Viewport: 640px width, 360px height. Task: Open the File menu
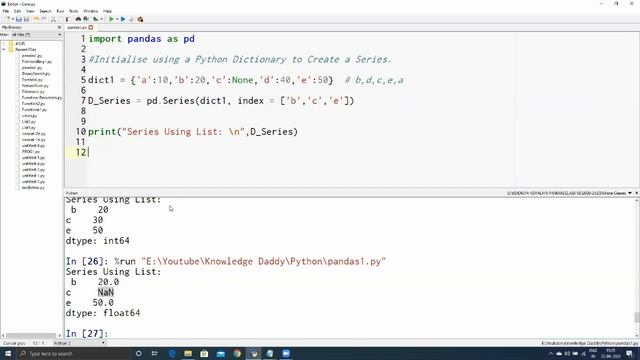(6, 11)
